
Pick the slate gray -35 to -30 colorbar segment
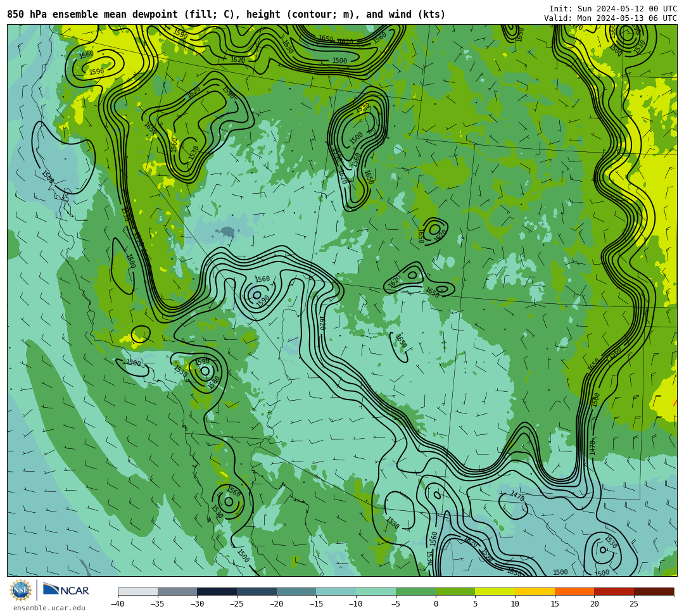(x=177, y=591)
